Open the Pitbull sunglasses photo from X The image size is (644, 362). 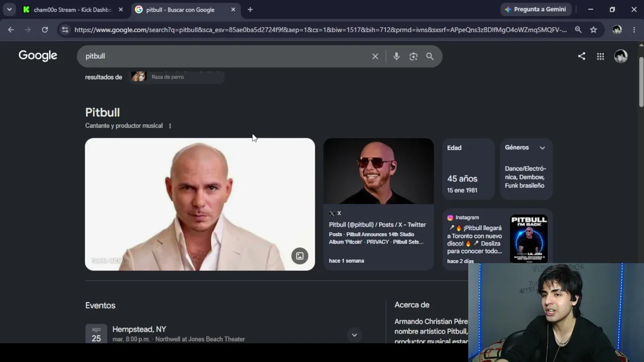point(378,171)
